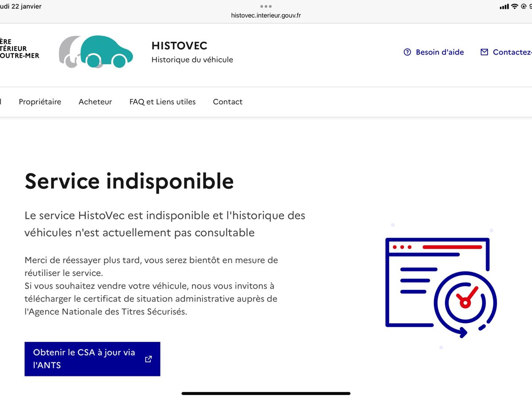This screenshot has width=532, height=399.
Task: Open the Besoin d'aide link
Action: (434, 52)
